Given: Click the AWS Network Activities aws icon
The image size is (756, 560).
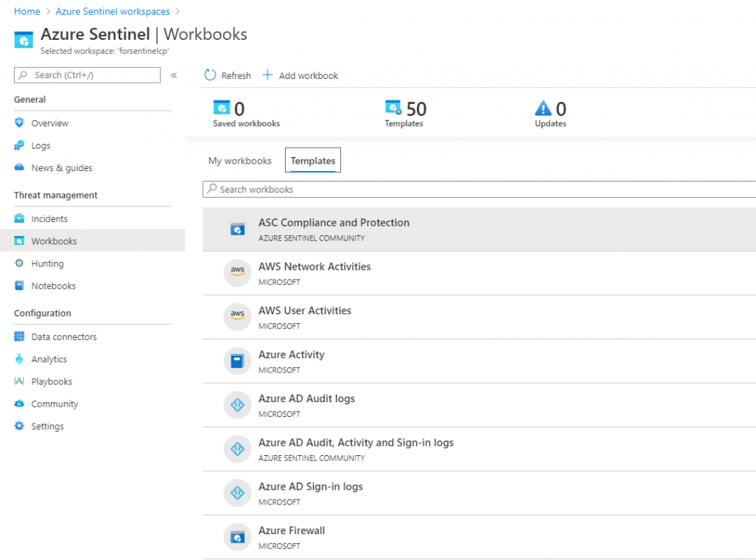Looking at the screenshot, I should coord(237,273).
